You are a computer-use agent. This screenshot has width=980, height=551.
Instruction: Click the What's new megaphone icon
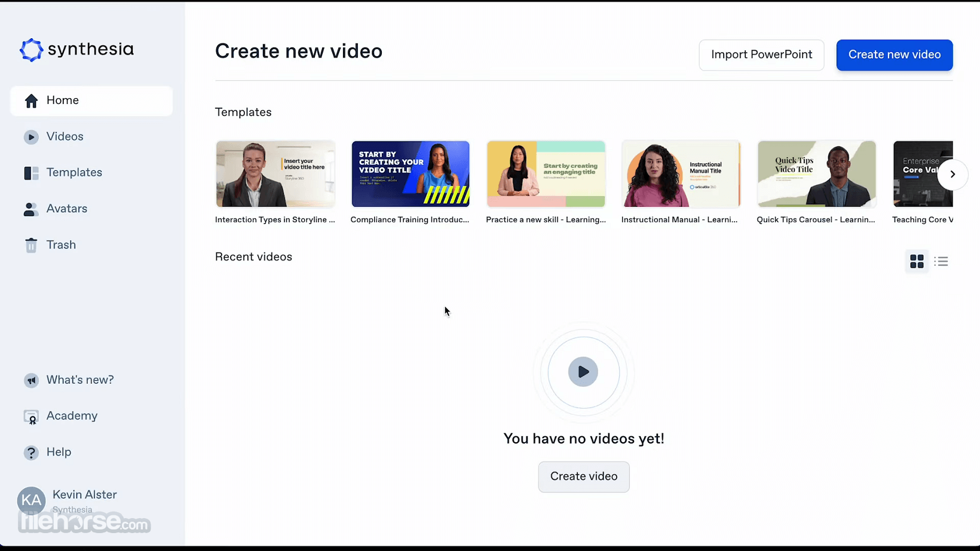[31, 381]
